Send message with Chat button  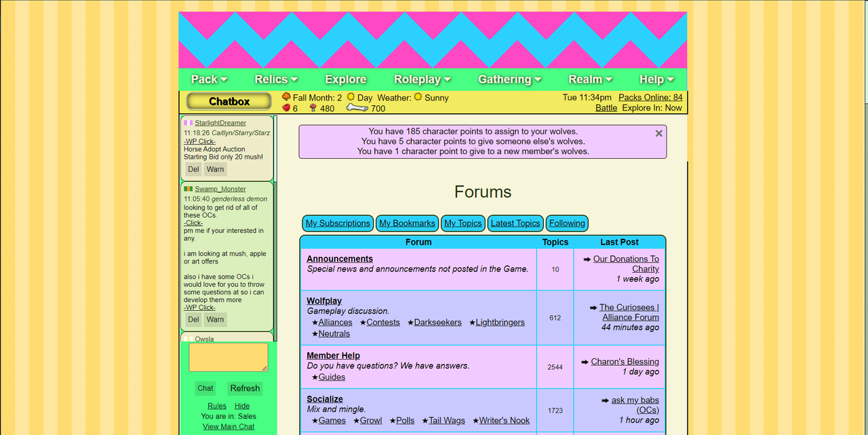205,389
